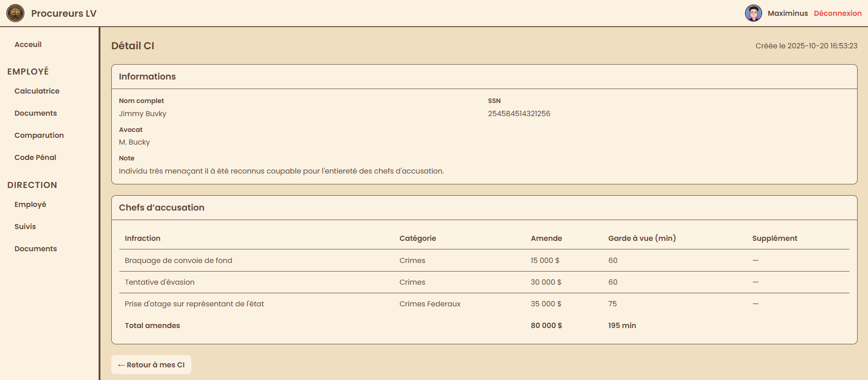Image resolution: width=868 pixels, height=380 pixels.
Task: Click the Maximinus username
Action: tap(787, 13)
